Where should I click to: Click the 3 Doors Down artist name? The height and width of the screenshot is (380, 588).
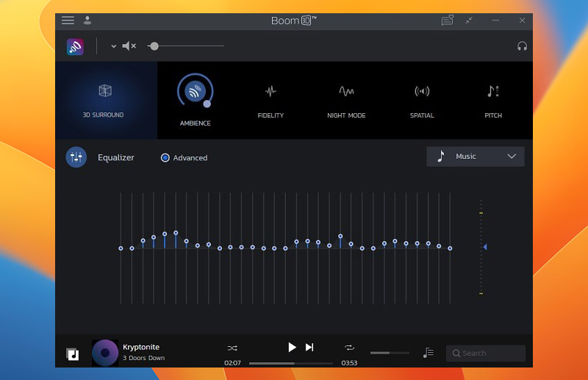pyautogui.click(x=143, y=358)
